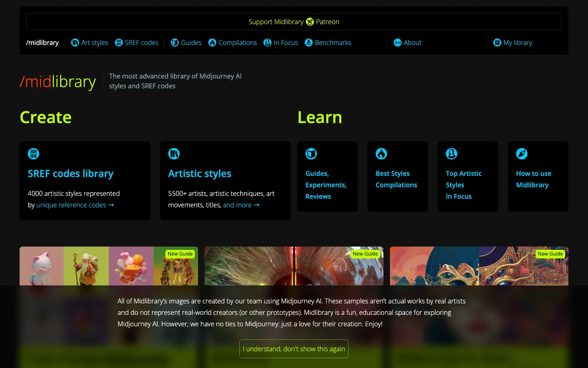Open the SREF codes menu item
Screen dimensions: 588x368
click(x=136, y=43)
